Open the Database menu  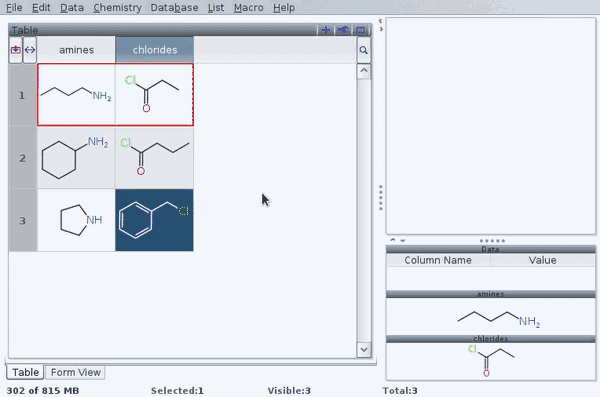(174, 8)
